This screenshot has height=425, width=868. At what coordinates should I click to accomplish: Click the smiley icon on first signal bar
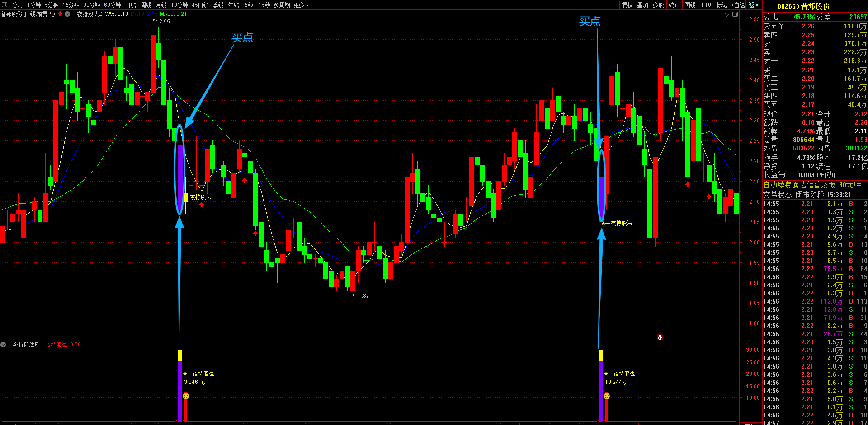click(186, 396)
